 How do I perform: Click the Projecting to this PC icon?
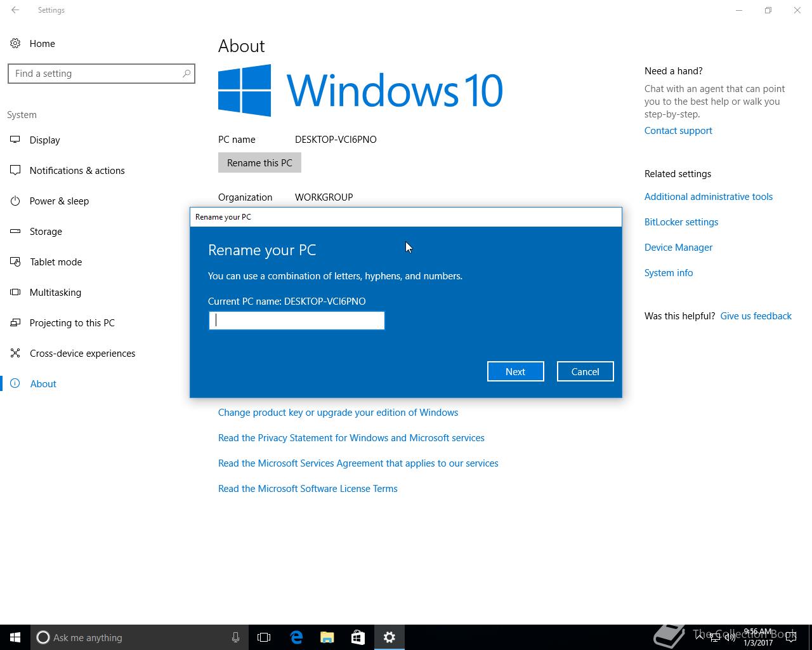tap(15, 322)
